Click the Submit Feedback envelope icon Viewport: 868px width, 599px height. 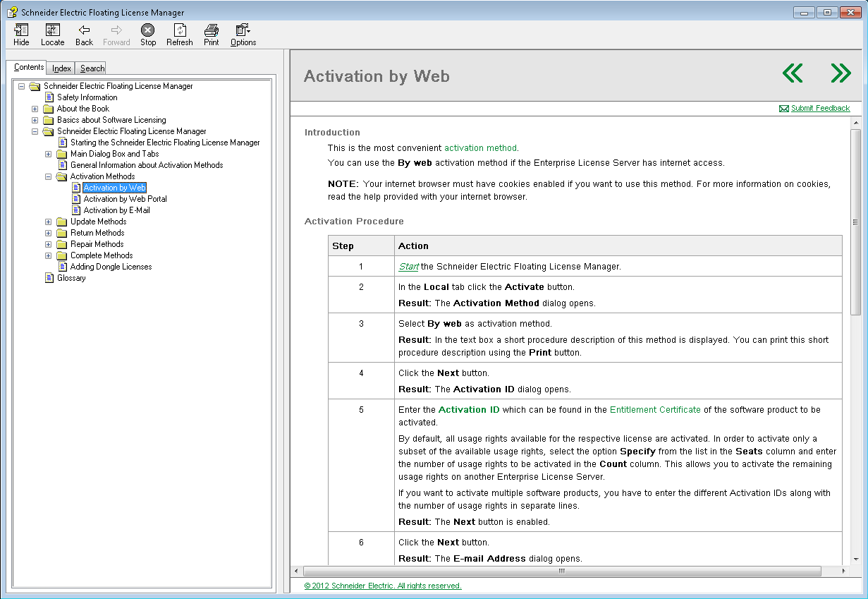(x=783, y=109)
